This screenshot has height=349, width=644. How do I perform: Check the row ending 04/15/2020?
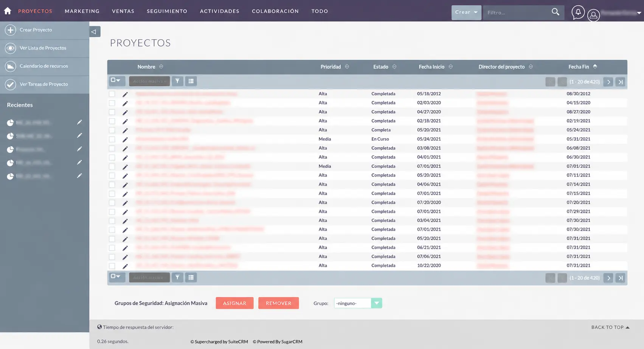tap(112, 103)
